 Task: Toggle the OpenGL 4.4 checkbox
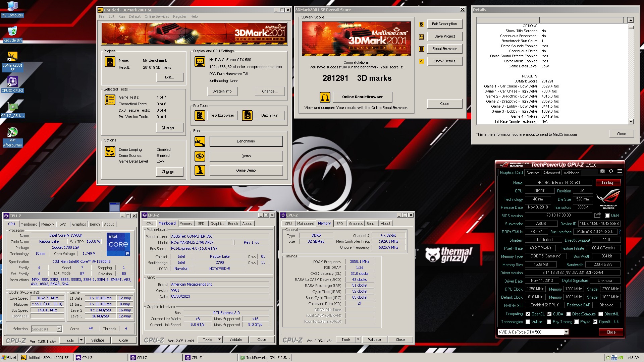click(595, 322)
